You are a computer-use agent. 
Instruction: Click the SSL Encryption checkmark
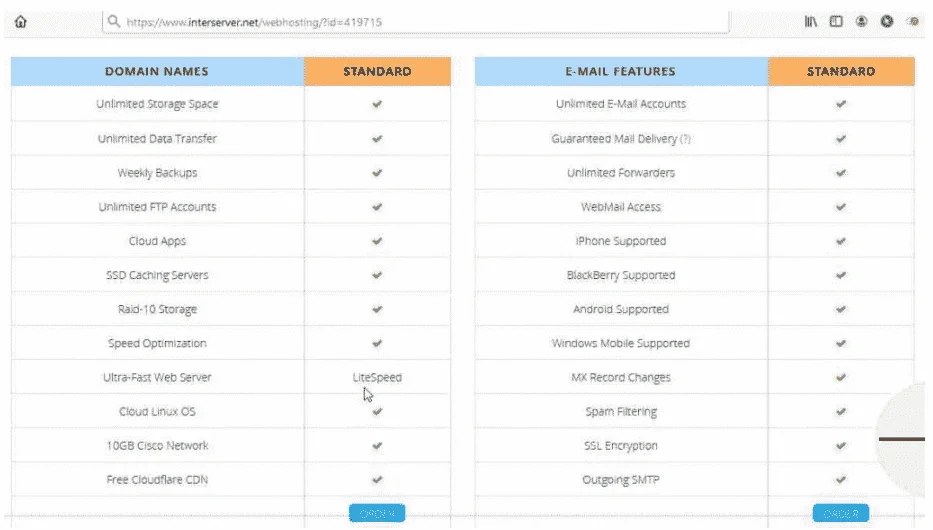[x=841, y=446]
